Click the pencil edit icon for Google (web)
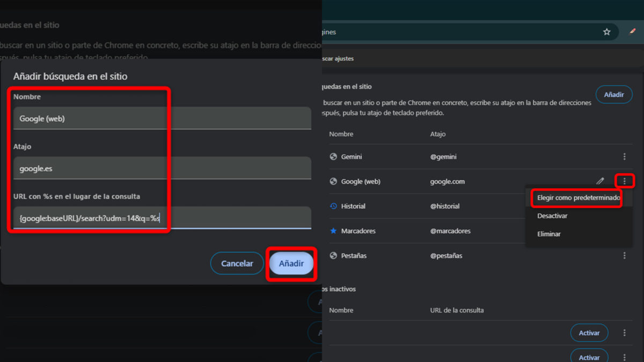This screenshot has width=644, height=362. tap(600, 181)
